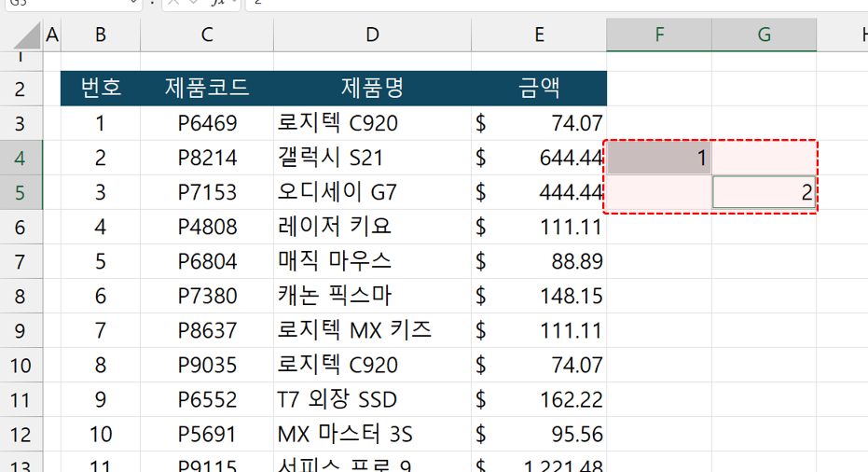Image resolution: width=868 pixels, height=472 pixels.
Task: Select column F header
Action: (x=659, y=35)
